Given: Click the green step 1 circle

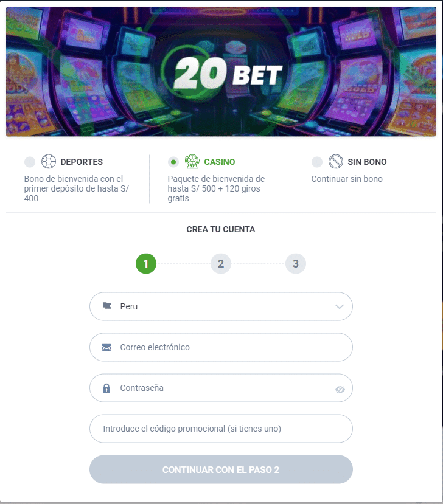Looking at the screenshot, I should click(x=145, y=263).
